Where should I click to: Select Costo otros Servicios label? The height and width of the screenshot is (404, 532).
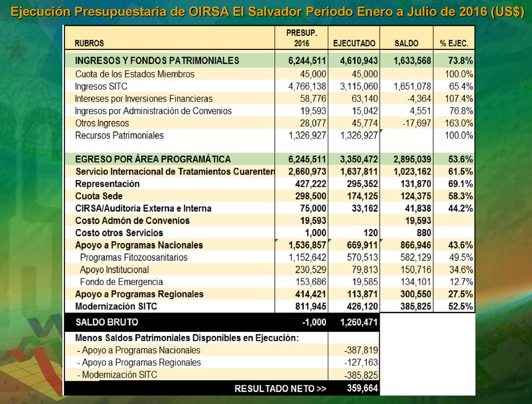point(119,233)
